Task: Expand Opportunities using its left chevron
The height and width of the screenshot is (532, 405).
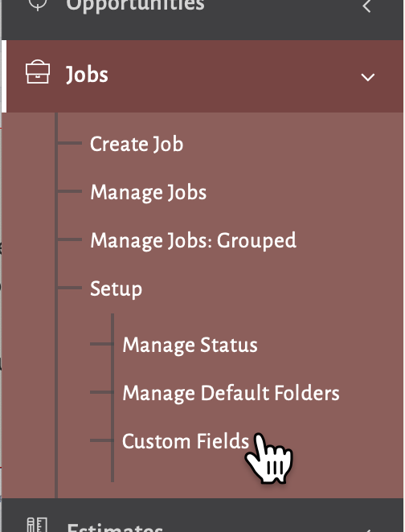Action: point(366,6)
